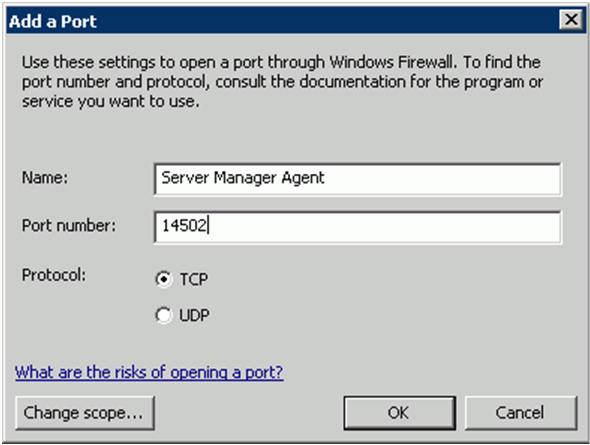The height and width of the screenshot is (445, 590).
Task: Choose the UDP protocol radio button
Action: click(164, 315)
